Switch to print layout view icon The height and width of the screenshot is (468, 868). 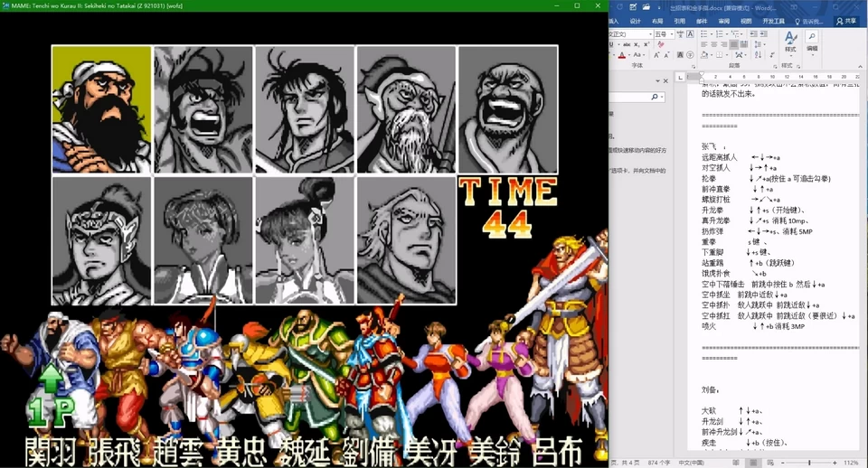click(753, 463)
